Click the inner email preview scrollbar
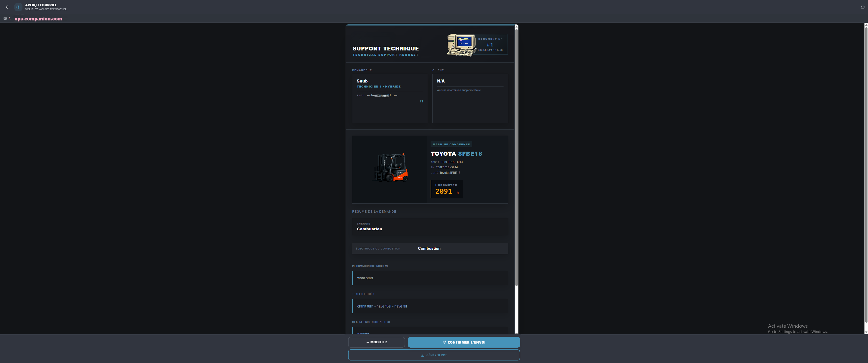The height and width of the screenshot is (363, 868). [516, 158]
